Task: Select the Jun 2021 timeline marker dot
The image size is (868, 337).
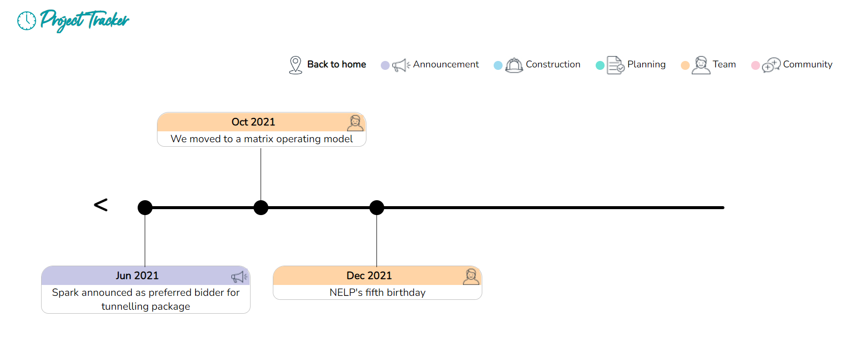Action: 145,208
